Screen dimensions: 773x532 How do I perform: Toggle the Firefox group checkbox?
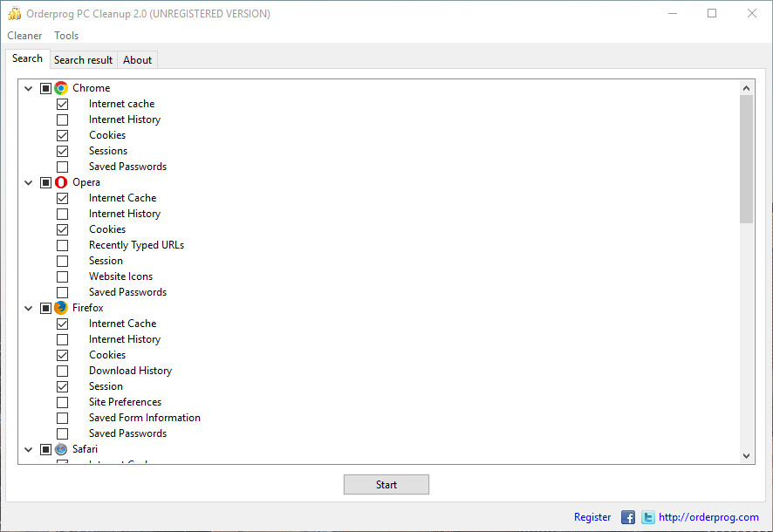45,308
